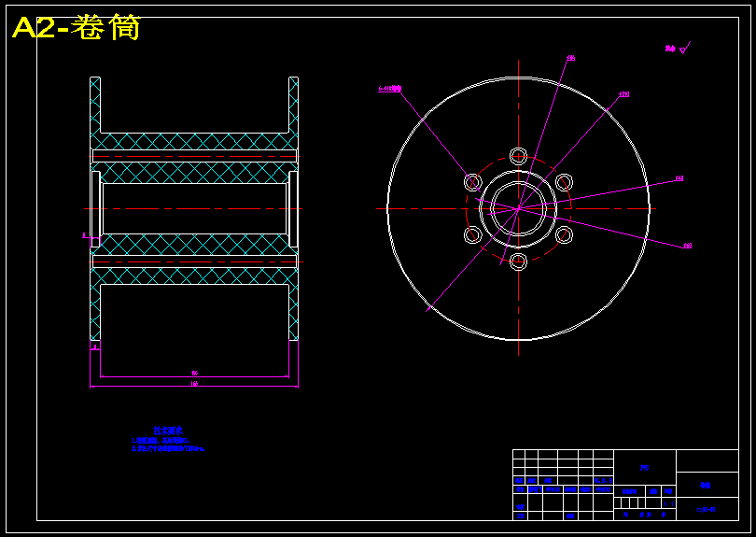The image size is (756, 537).
Task: Pick the upper-left bolt hole circle
Action: 472,182
